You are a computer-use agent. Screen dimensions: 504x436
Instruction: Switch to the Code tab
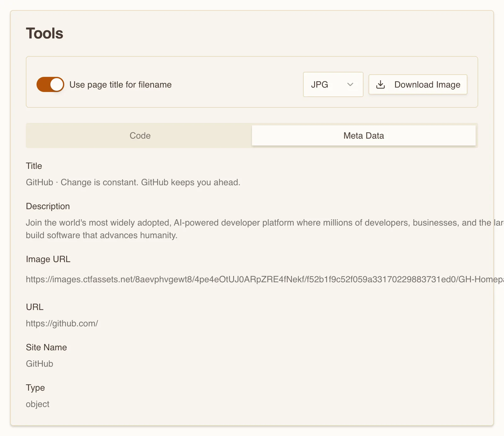point(140,135)
